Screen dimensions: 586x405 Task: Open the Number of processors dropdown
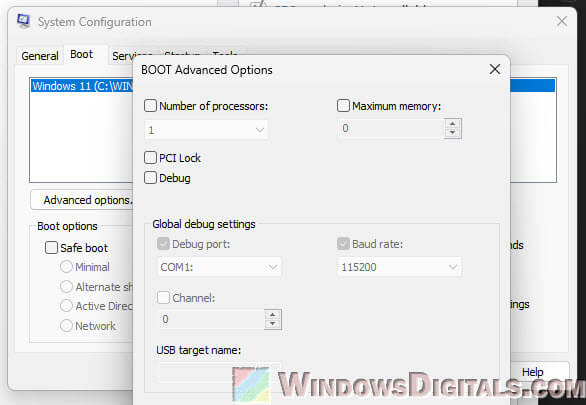click(206, 130)
